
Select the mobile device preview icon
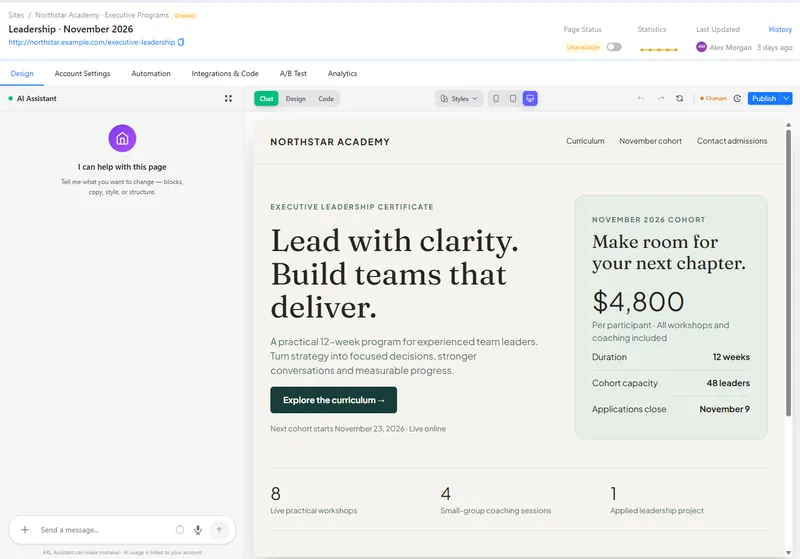[496, 98]
